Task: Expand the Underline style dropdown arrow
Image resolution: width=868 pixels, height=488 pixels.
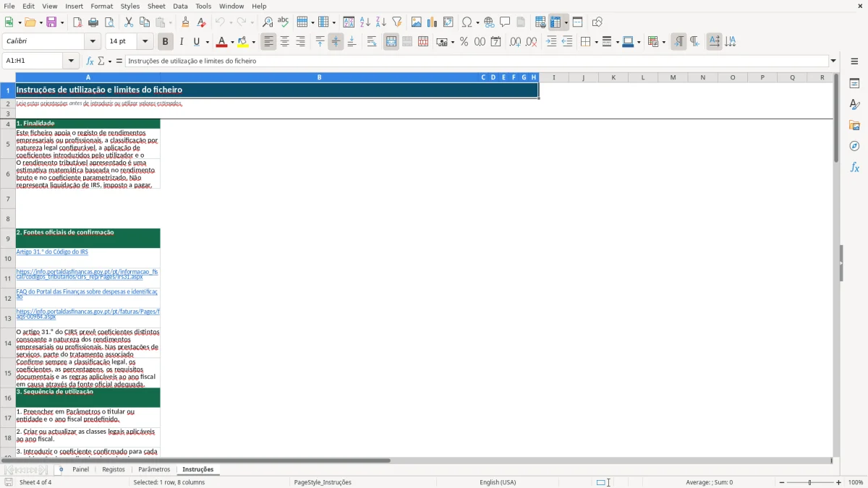Action: click(x=207, y=42)
